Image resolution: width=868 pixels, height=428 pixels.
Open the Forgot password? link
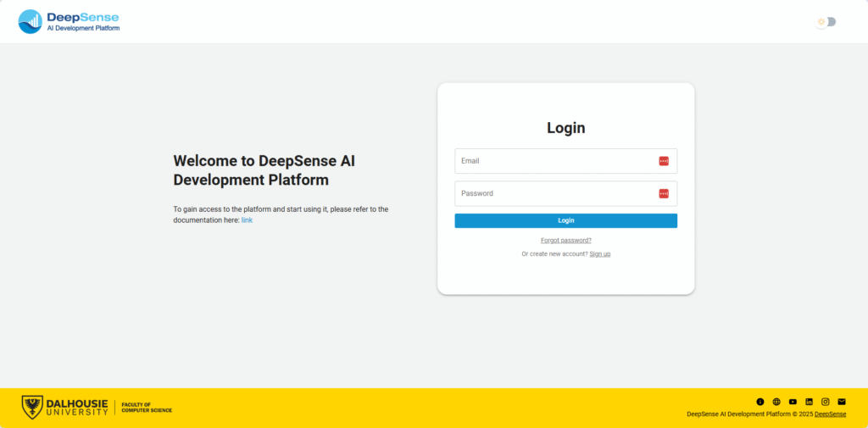(x=565, y=240)
